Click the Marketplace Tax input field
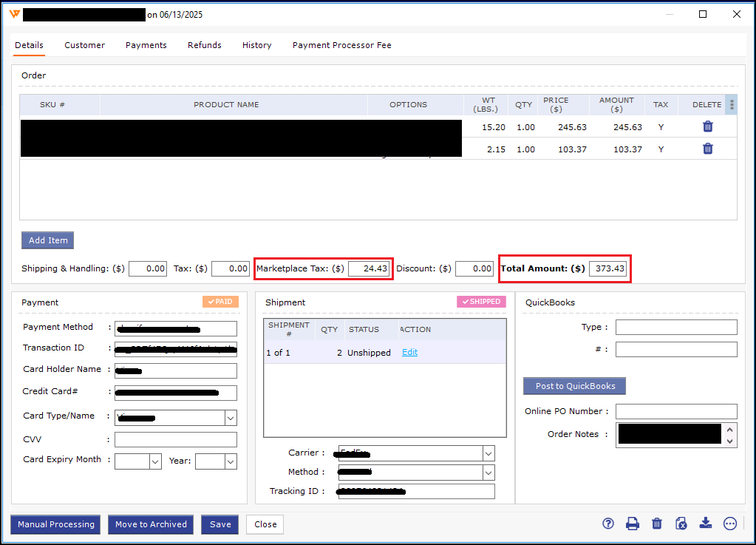Image resolution: width=756 pixels, height=545 pixels. 369,269
